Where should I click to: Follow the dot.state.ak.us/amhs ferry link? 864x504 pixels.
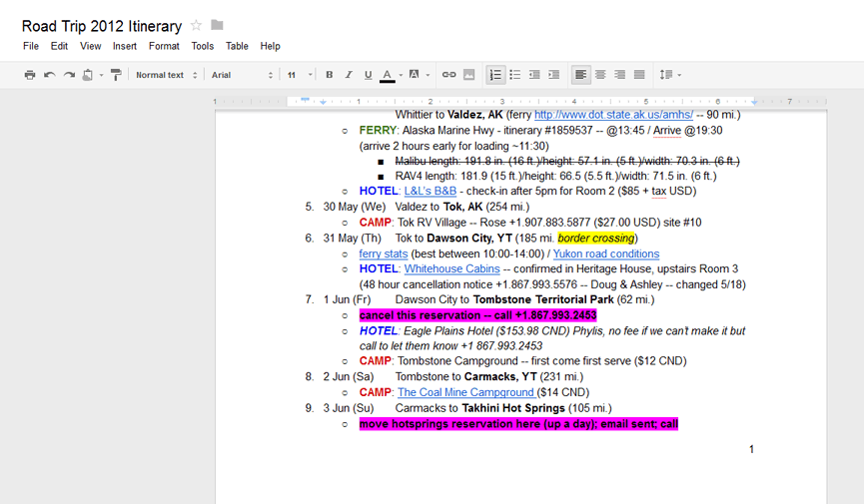click(614, 115)
